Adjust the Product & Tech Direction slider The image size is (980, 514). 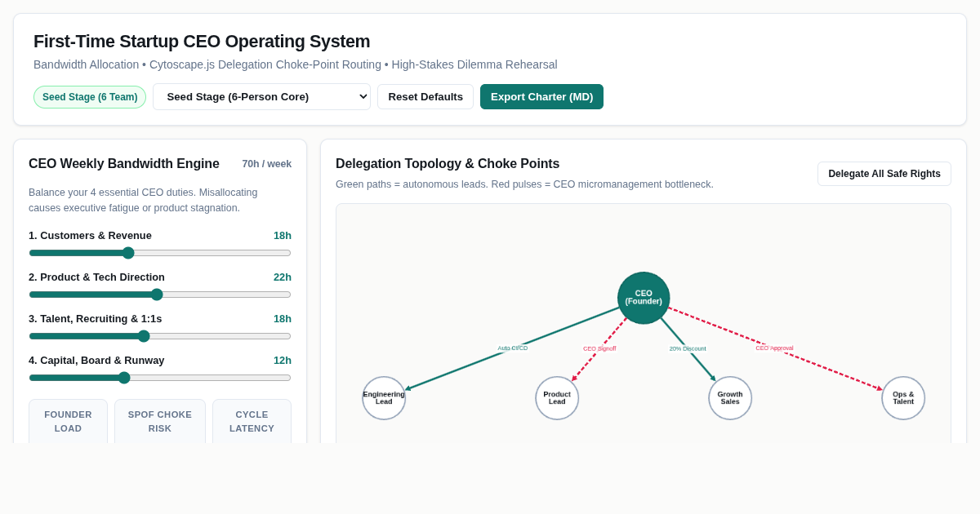tap(160, 295)
